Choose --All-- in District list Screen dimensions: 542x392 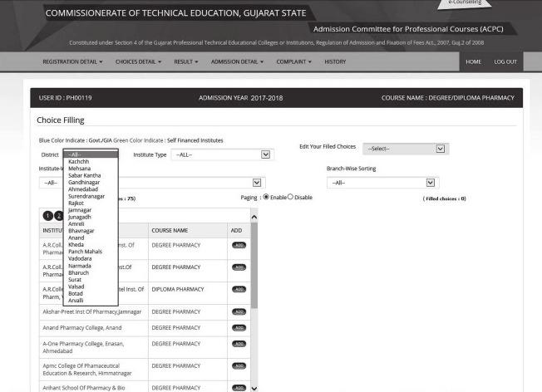pos(91,154)
